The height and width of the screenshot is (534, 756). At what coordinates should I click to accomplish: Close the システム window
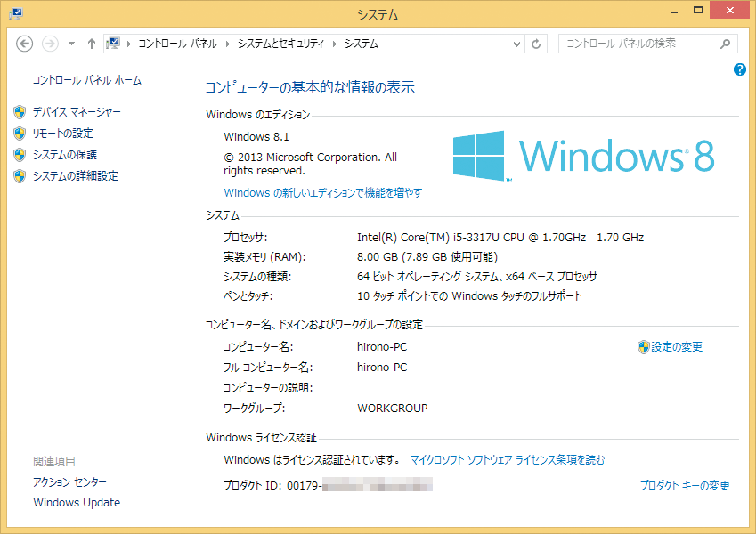click(729, 10)
